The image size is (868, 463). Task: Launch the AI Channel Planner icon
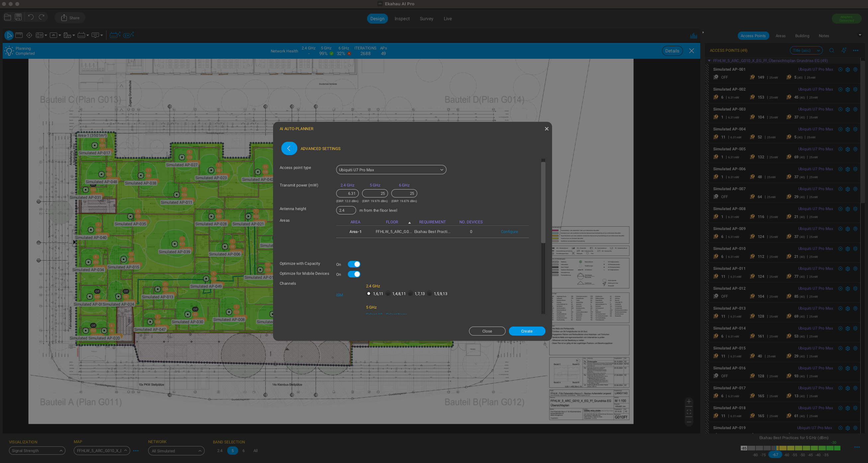(x=128, y=35)
